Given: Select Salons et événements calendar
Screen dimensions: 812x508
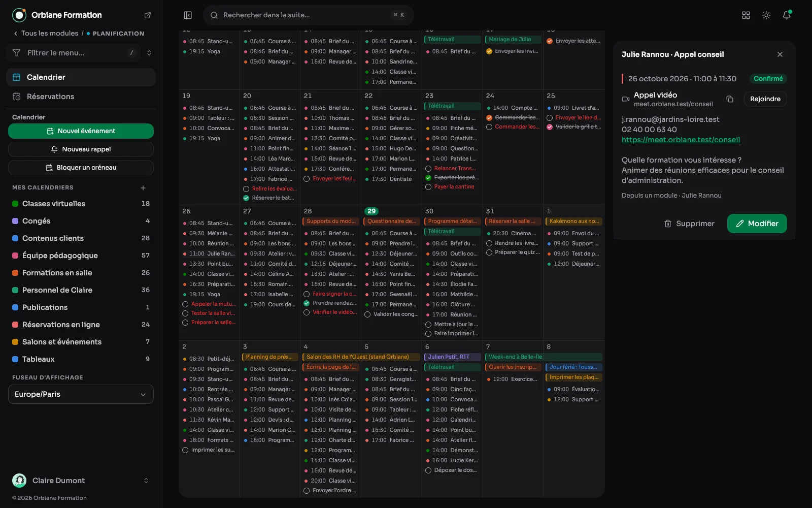Looking at the screenshot, I should tap(81, 342).
